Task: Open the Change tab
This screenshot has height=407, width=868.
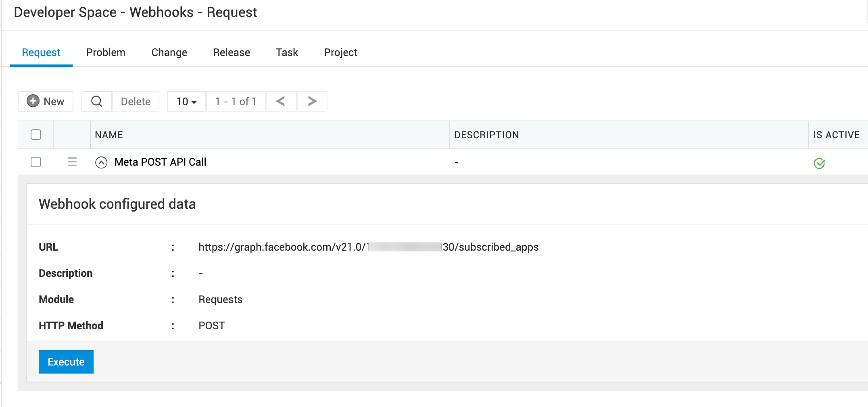Action: click(x=169, y=52)
